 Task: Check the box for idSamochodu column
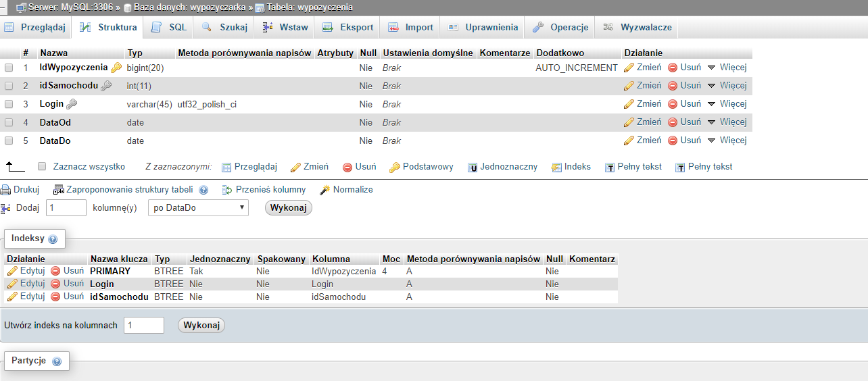click(9, 86)
